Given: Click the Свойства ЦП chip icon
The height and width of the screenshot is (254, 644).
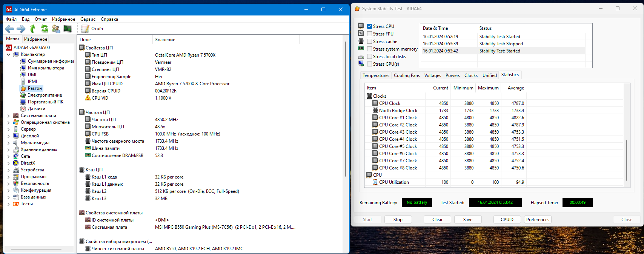Looking at the screenshot, I should tap(81, 48).
